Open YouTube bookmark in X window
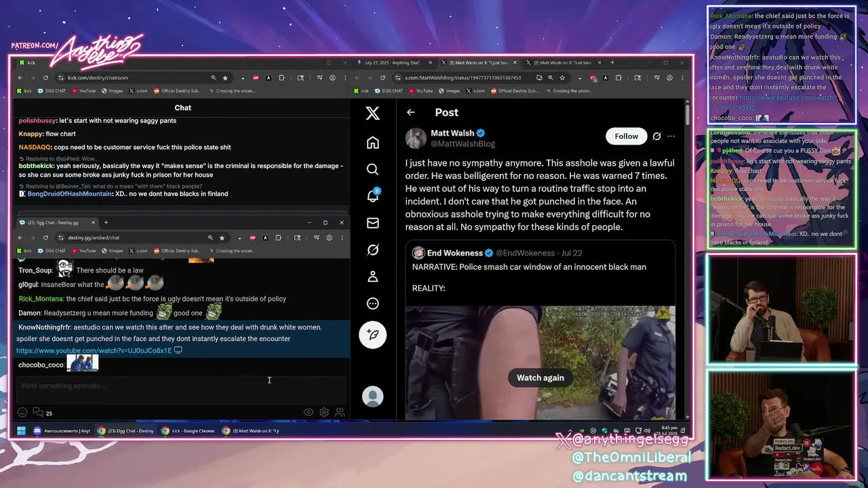 point(421,91)
